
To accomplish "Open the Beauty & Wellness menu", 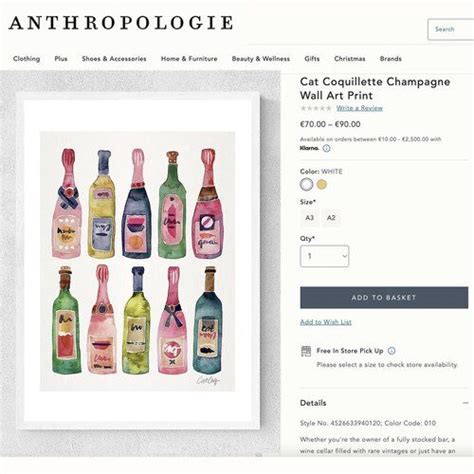I will (x=261, y=59).
